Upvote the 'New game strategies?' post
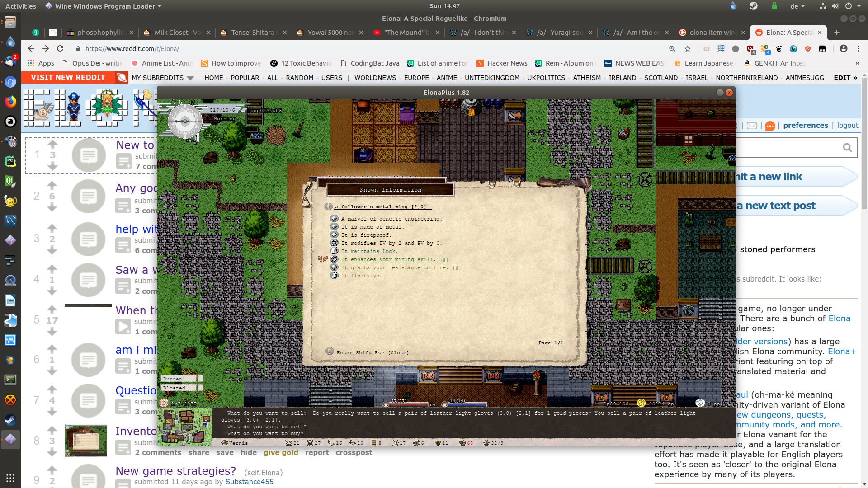Image resolution: width=868 pixels, height=488 pixels. 52,469
